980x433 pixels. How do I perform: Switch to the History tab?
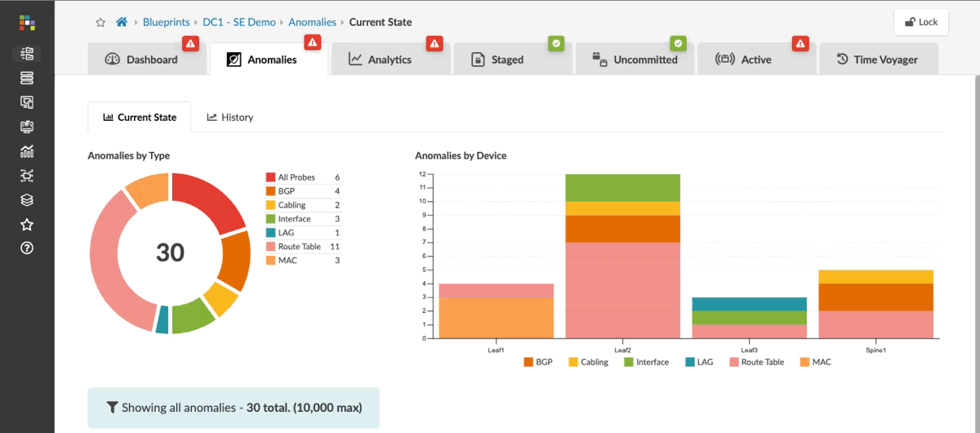229,118
